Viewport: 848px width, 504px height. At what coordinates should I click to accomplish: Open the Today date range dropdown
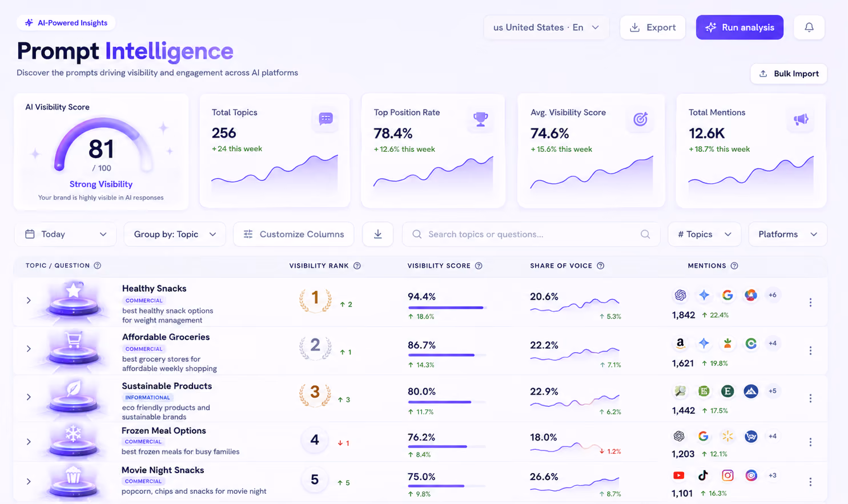pyautogui.click(x=65, y=234)
